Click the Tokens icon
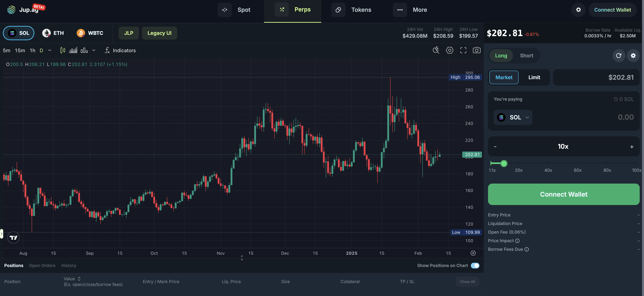The height and width of the screenshot is (296, 644). (338, 10)
